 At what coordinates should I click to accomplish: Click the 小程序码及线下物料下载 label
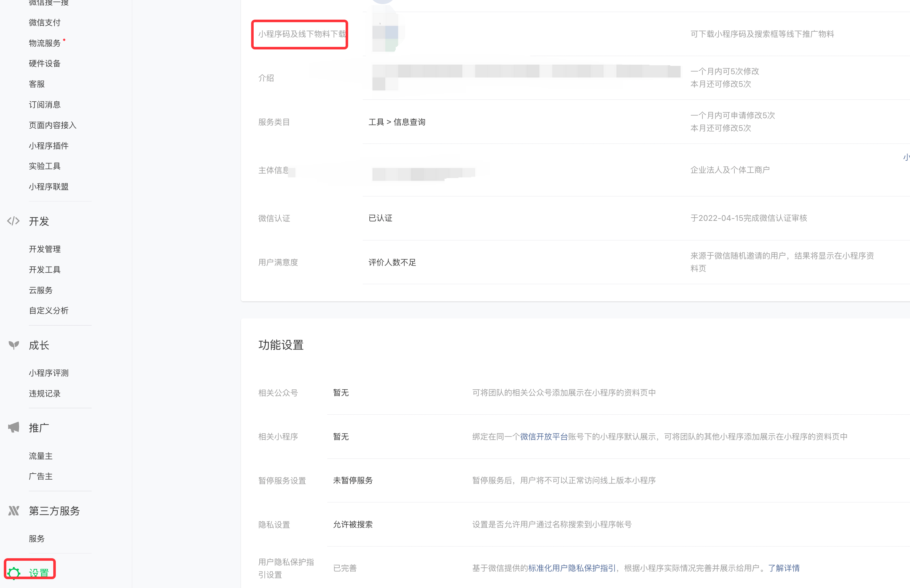click(x=302, y=34)
